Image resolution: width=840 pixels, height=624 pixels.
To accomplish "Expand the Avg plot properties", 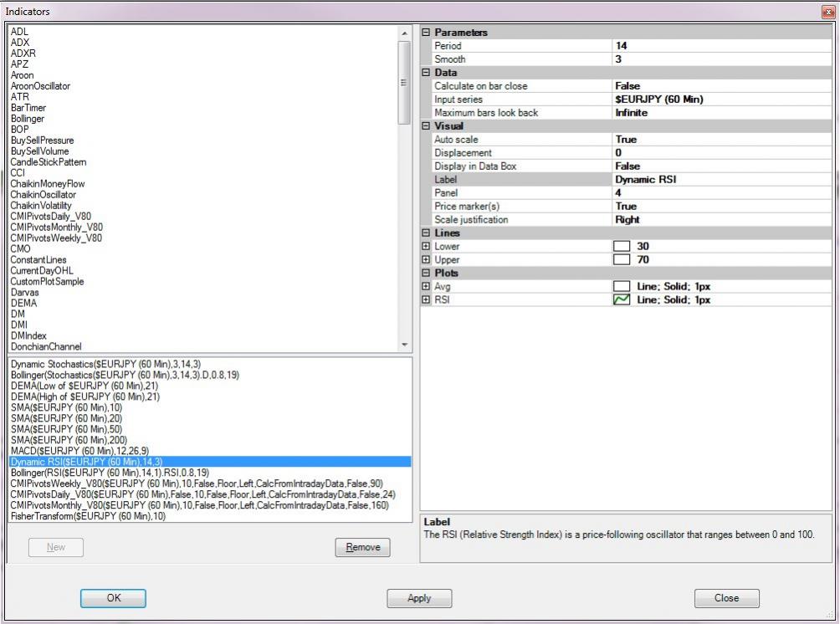I will pos(426,287).
